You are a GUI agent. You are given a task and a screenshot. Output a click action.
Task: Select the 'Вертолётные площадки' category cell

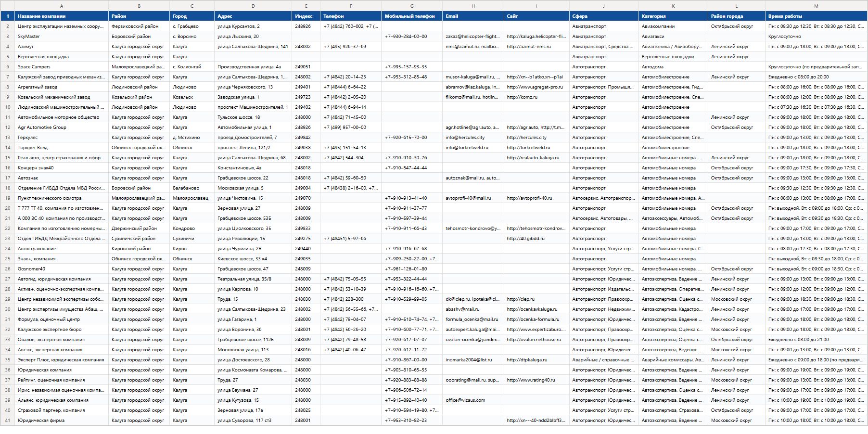(x=673, y=57)
